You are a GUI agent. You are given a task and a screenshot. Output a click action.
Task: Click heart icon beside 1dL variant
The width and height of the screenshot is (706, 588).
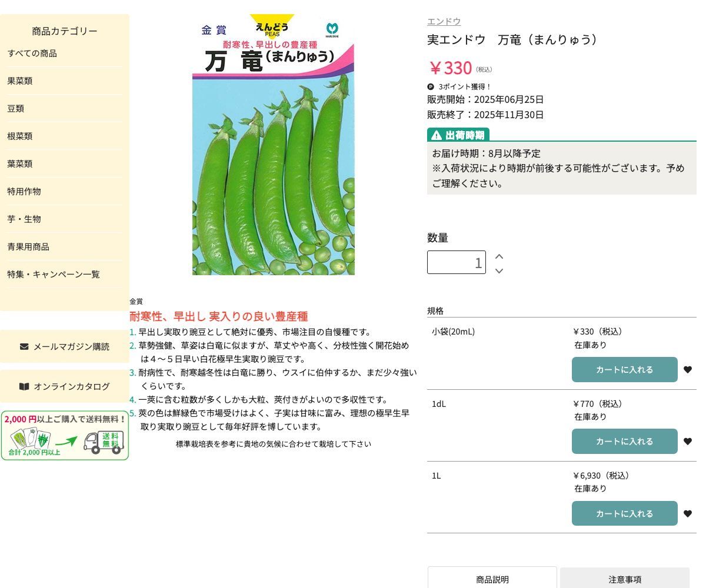[687, 442]
